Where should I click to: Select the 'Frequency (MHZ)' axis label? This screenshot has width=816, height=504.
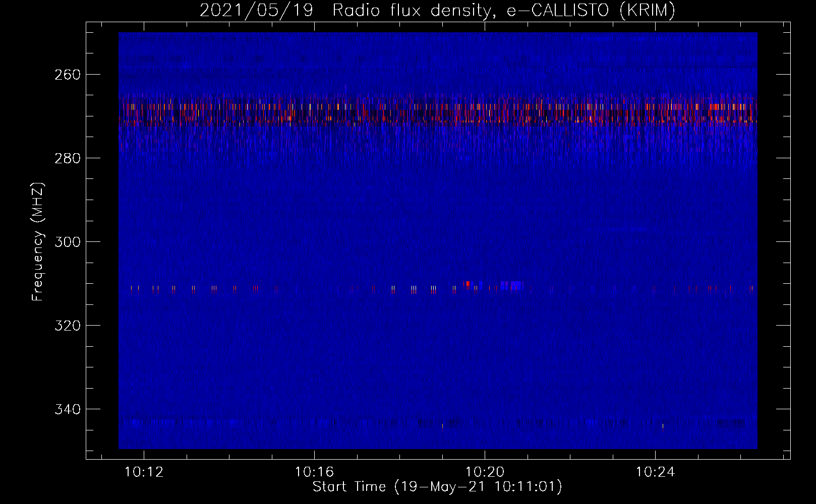(x=38, y=241)
